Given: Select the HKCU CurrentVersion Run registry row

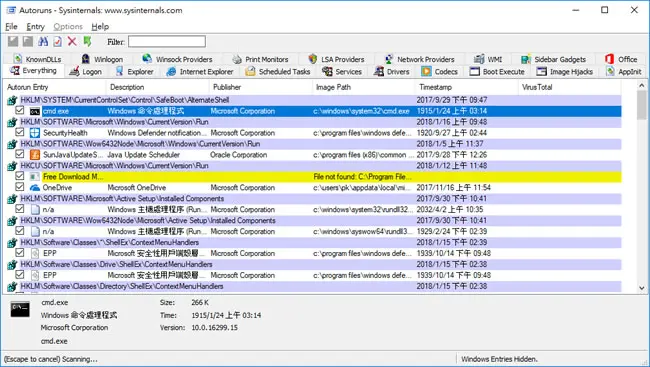Looking at the screenshot, I should pyautogui.click(x=314, y=165).
